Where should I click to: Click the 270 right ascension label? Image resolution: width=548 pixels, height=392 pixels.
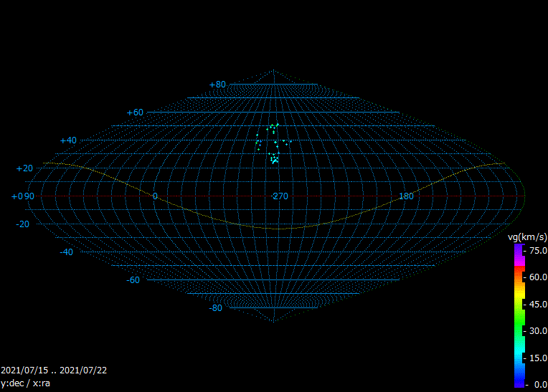[x=280, y=196]
